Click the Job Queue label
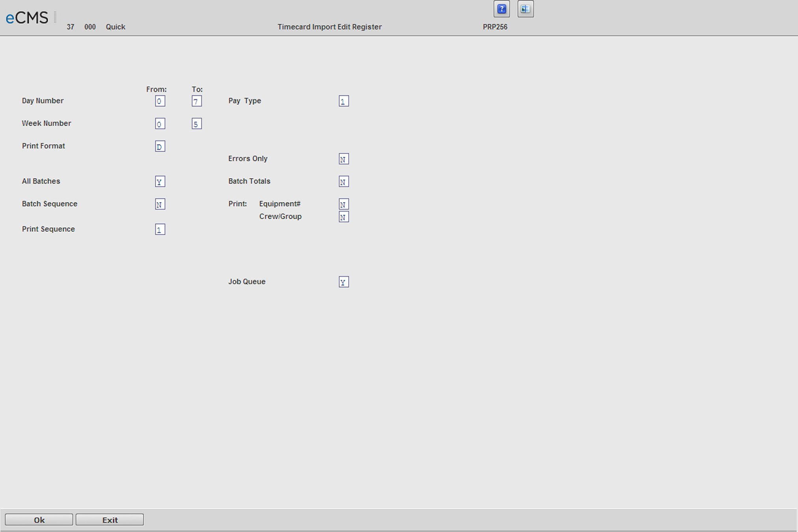This screenshot has height=532, width=798. (247, 281)
